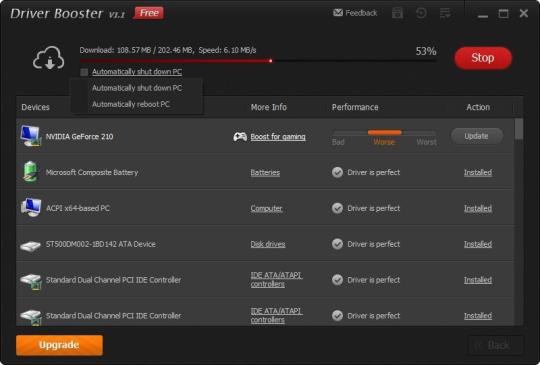
Task: Click the orange Upgrade button
Action: point(59,345)
